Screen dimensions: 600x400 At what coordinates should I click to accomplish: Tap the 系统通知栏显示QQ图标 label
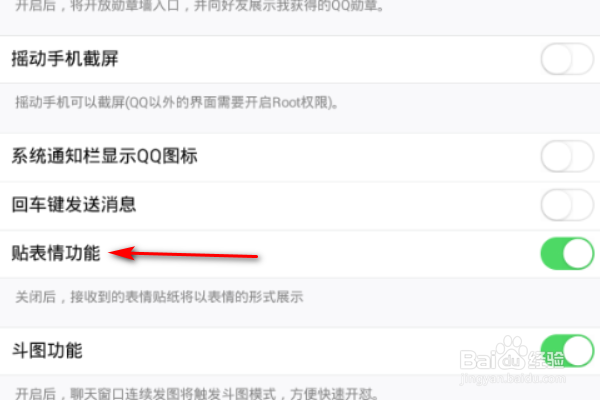[104, 157]
